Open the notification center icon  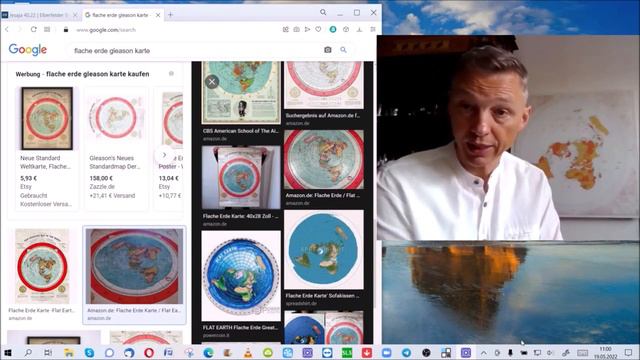coord(629,353)
